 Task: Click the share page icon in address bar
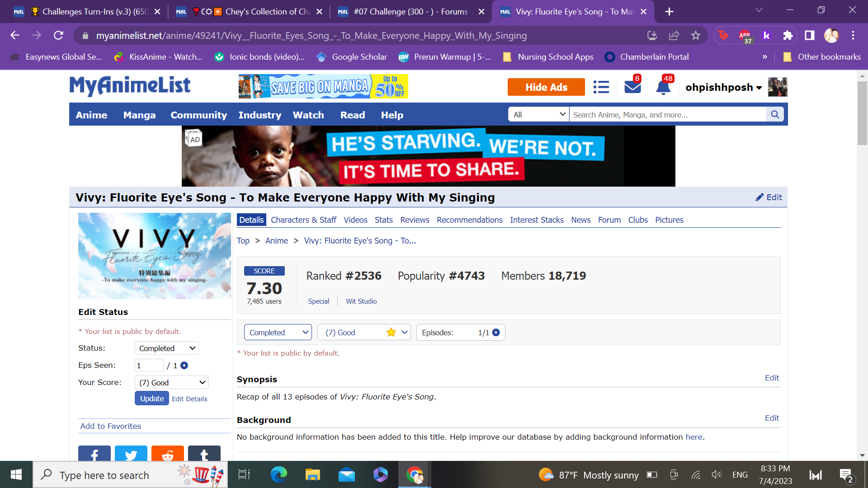tap(674, 35)
